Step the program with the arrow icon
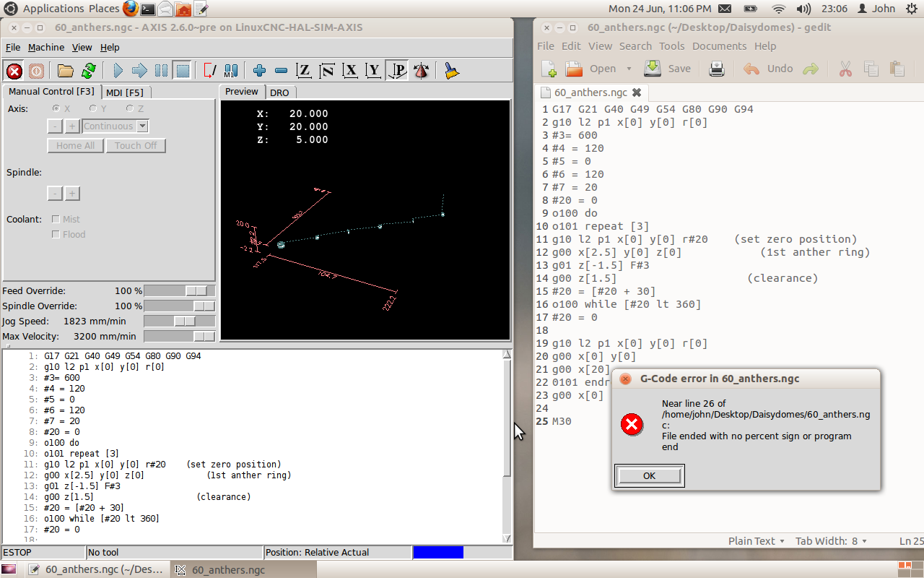The width and height of the screenshot is (924, 578). pos(139,70)
